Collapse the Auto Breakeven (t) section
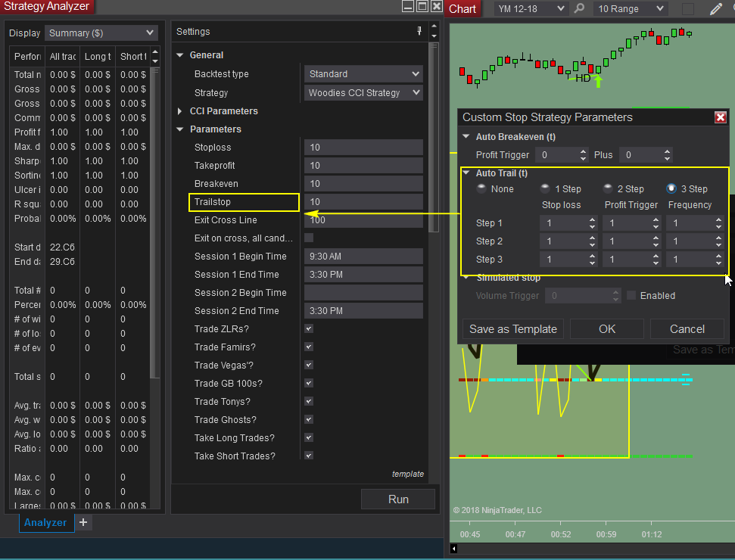This screenshot has height=560, width=735. point(466,136)
